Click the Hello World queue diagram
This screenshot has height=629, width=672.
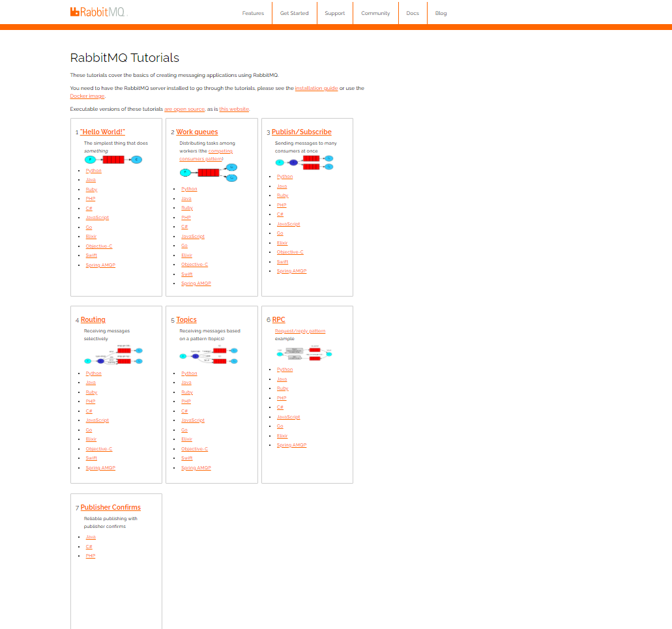click(113, 160)
